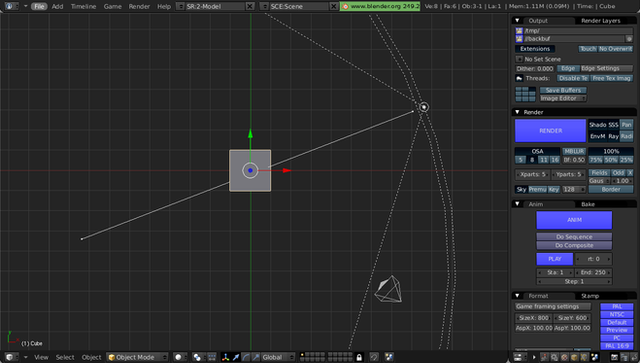Open the backbuf folder browse icon
The height and width of the screenshot is (363, 640).
point(519,39)
